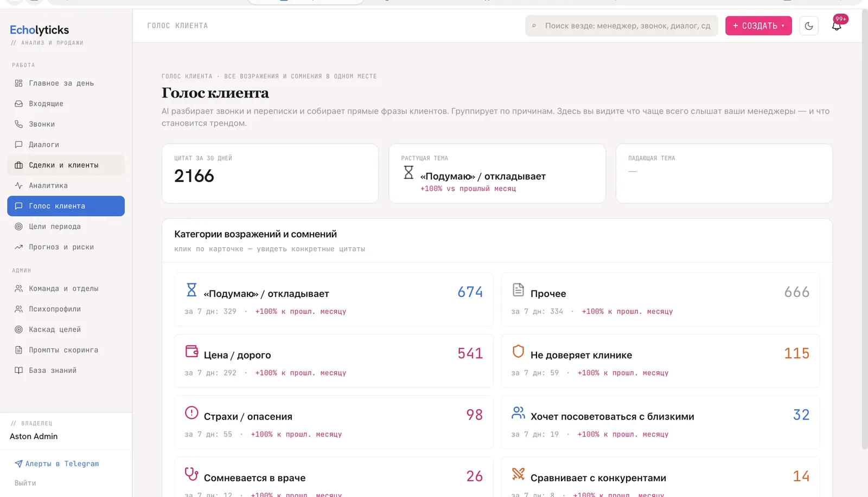
Task: Click the Telegram paper-plane icon
Action: [x=18, y=463]
